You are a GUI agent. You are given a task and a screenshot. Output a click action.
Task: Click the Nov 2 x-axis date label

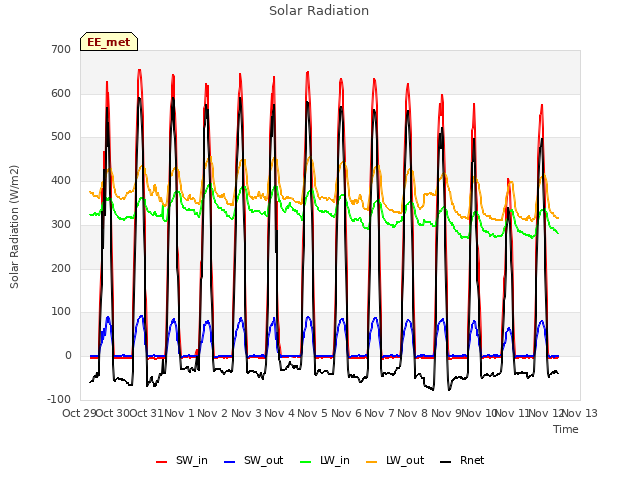(212, 413)
